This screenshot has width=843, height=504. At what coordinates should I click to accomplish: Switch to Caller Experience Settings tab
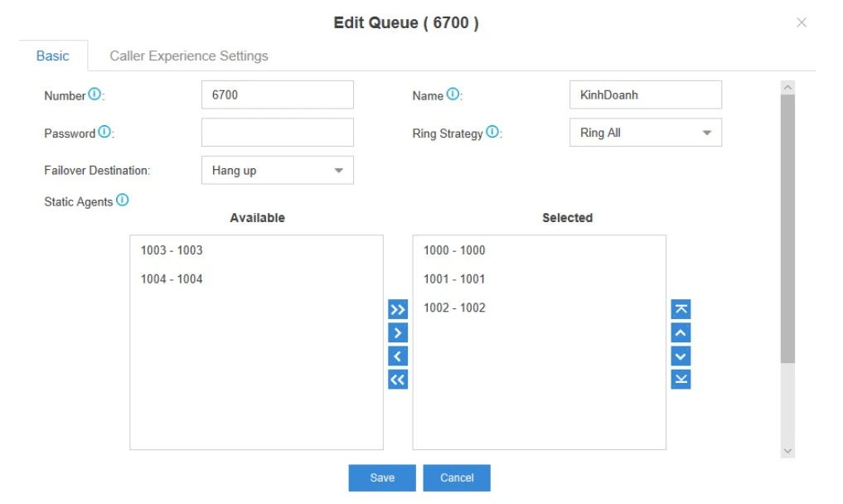(x=189, y=56)
